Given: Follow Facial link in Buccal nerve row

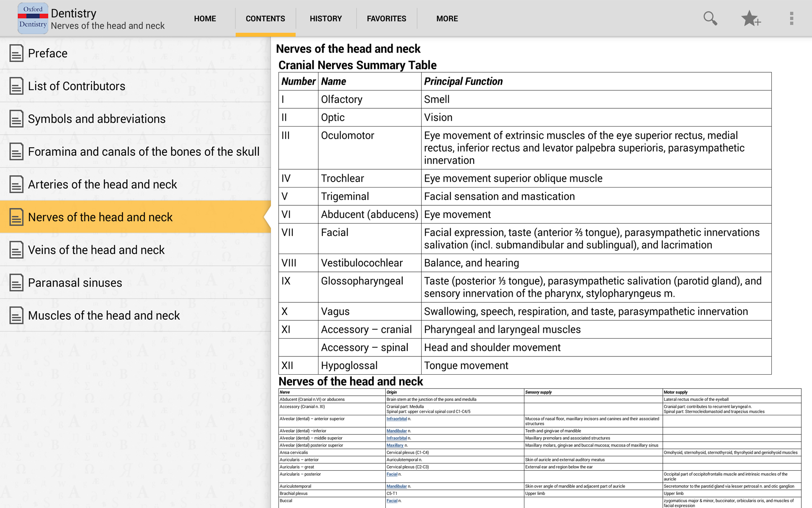Looking at the screenshot, I should pyautogui.click(x=392, y=501).
